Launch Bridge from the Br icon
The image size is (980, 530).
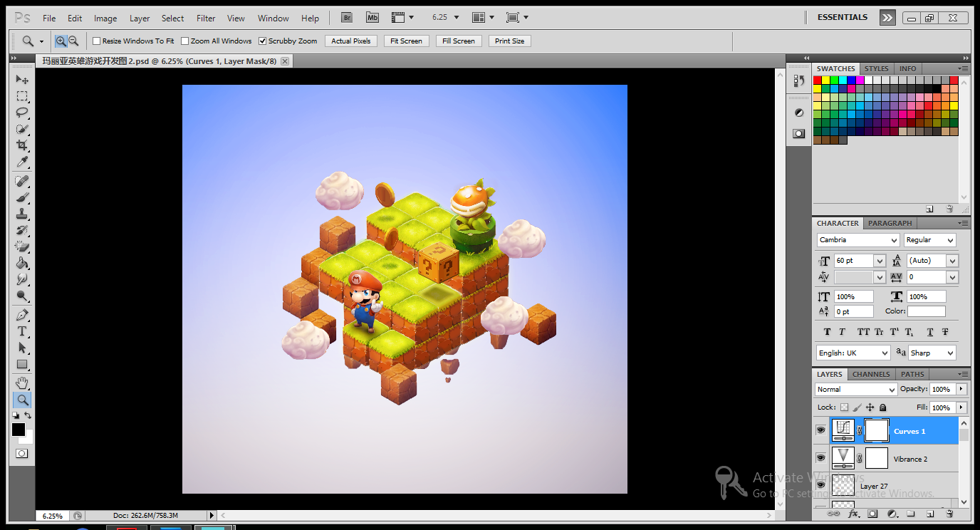[347, 17]
